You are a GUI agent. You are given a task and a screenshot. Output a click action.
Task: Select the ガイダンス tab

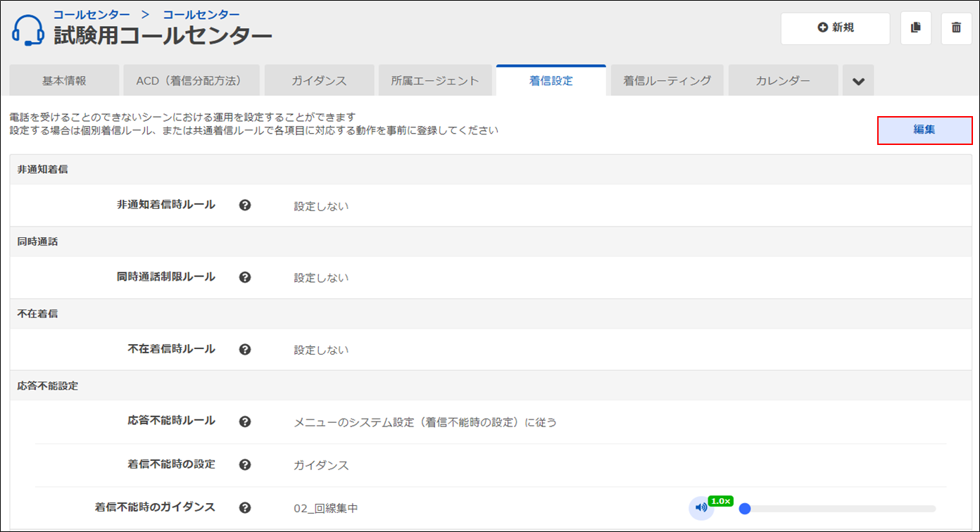click(x=319, y=81)
